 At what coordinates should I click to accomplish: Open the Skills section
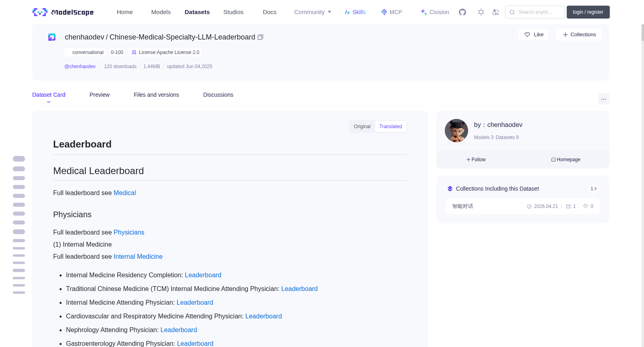click(355, 12)
